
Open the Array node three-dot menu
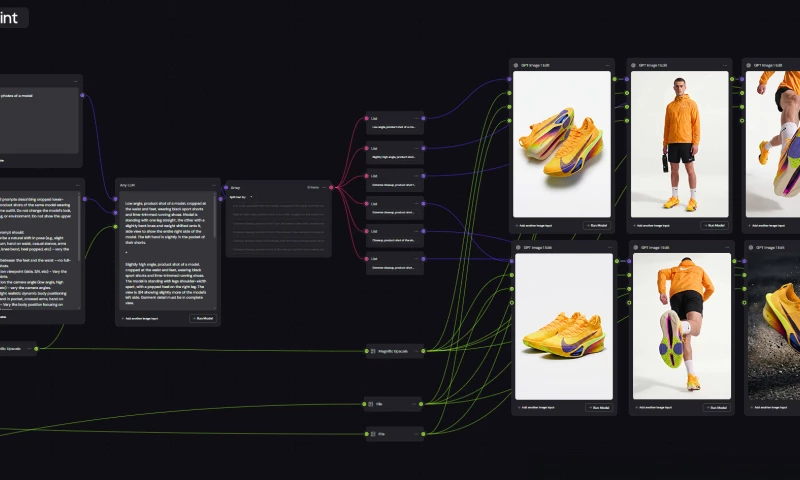pyautogui.click(x=324, y=187)
